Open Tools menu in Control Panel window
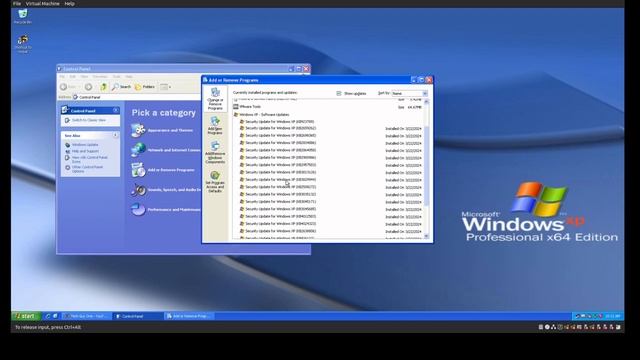 coord(117,77)
